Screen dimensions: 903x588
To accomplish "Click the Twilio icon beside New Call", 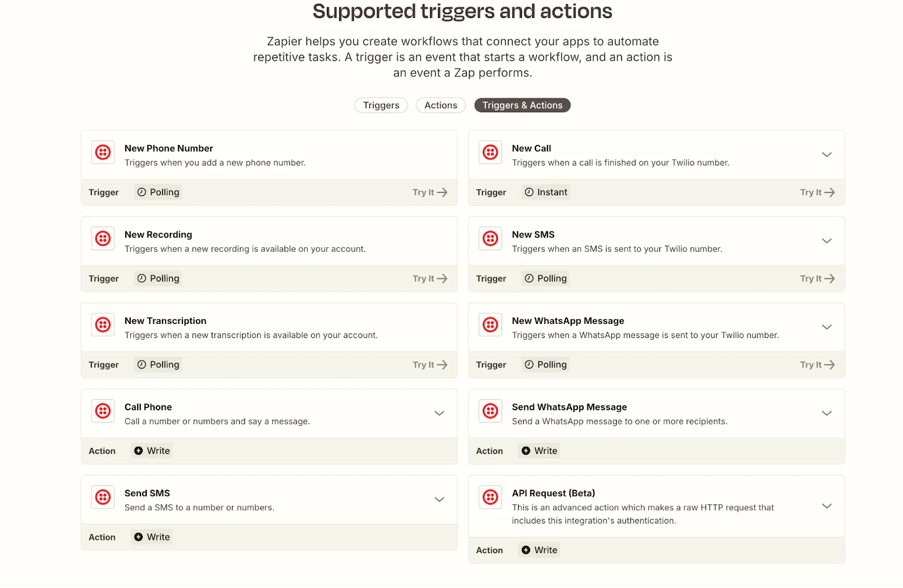I will (x=490, y=152).
